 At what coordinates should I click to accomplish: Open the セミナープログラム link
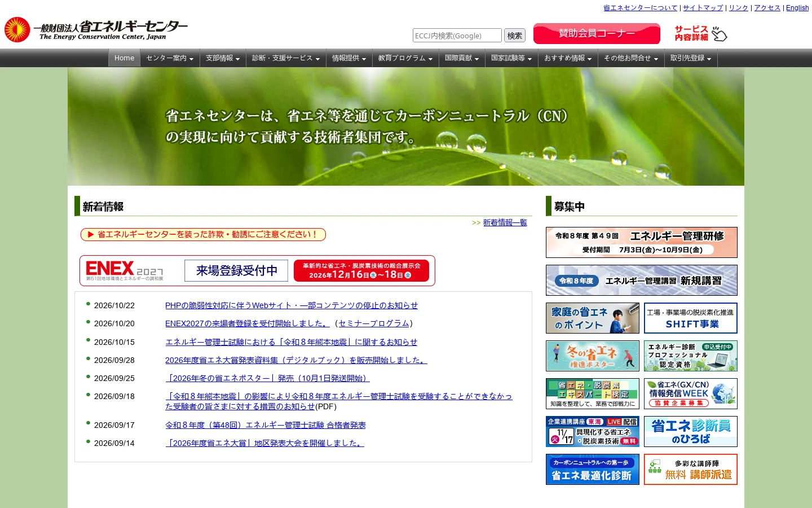coord(374,323)
